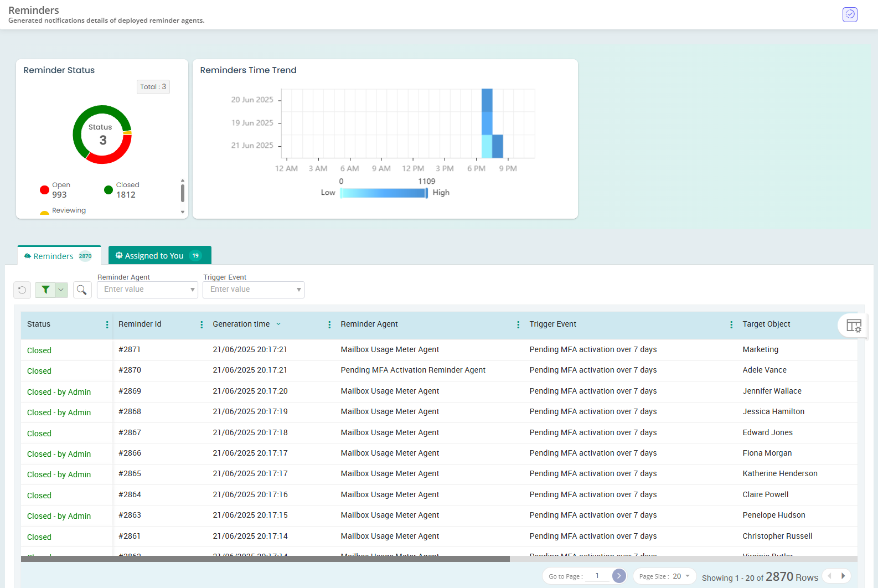Go to the next page of rows
The height and width of the screenshot is (588, 878).
click(843, 576)
